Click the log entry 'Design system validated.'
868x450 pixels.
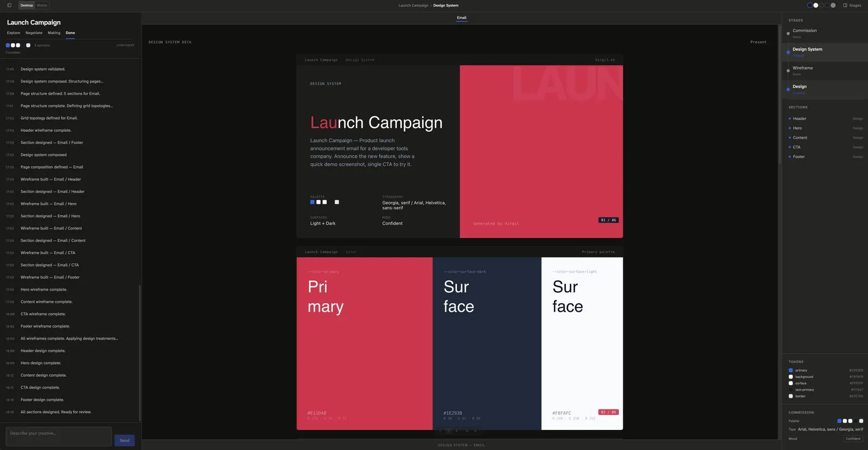pyautogui.click(x=43, y=69)
